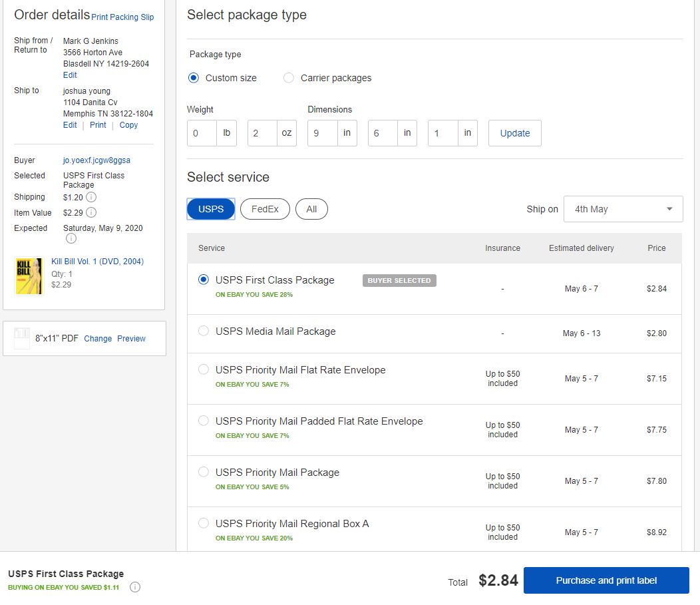The image size is (700, 605).
Task: Select Custom size package type
Action: [x=194, y=78]
